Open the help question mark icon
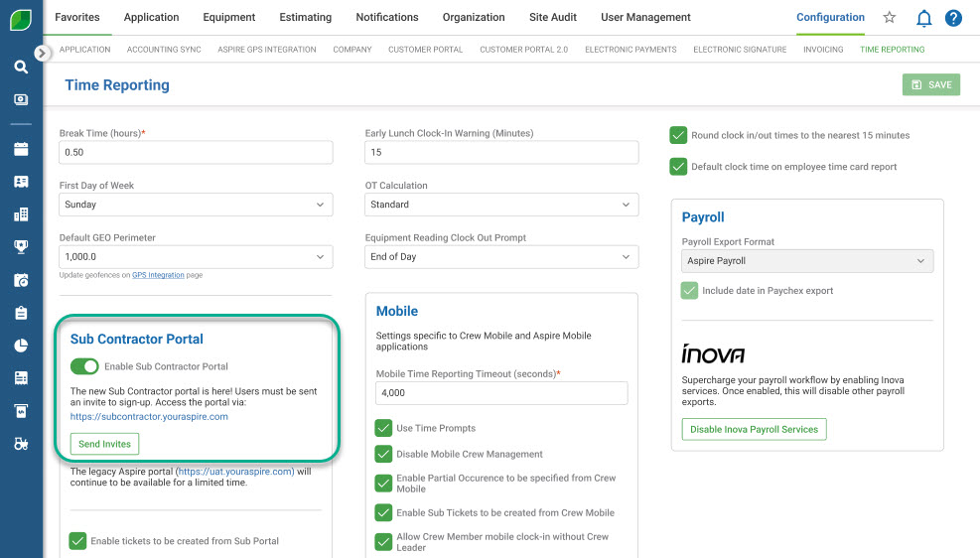The width and height of the screenshot is (980, 558). (953, 18)
